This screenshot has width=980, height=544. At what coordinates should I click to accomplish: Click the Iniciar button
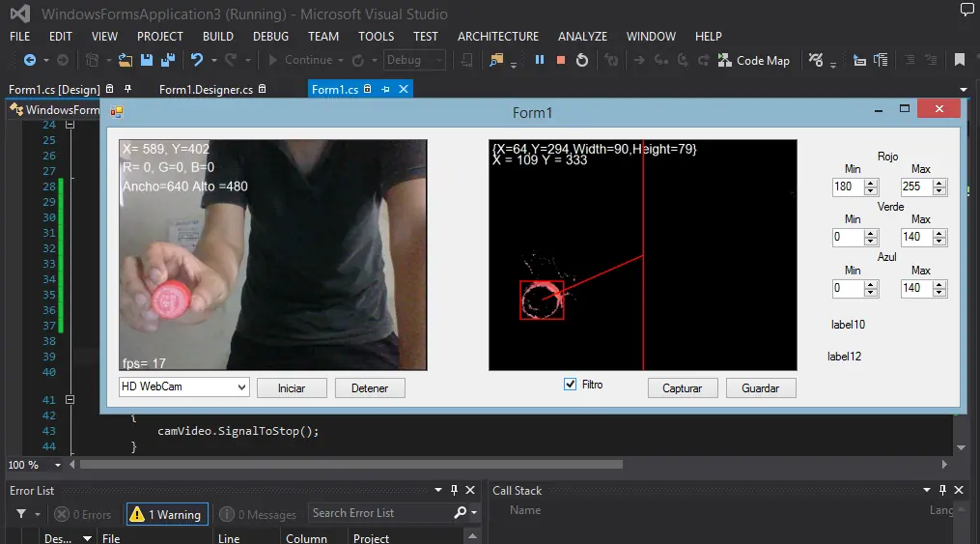coord(292,388)
